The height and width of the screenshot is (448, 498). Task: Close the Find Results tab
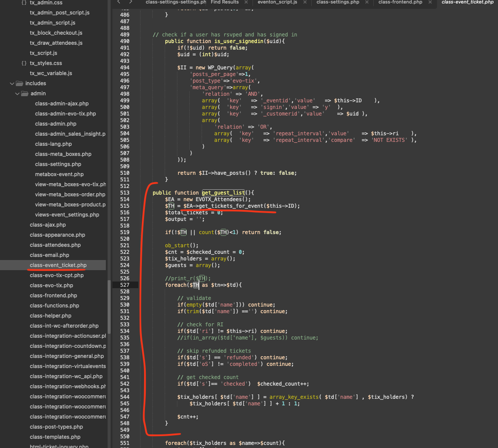click(x=246, y=2)
